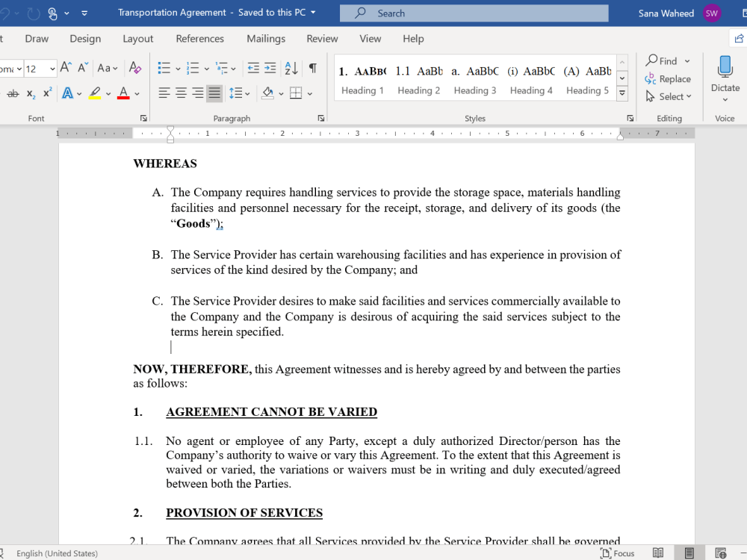Open the References tab
Screen dimensions: 747x560
199,39
